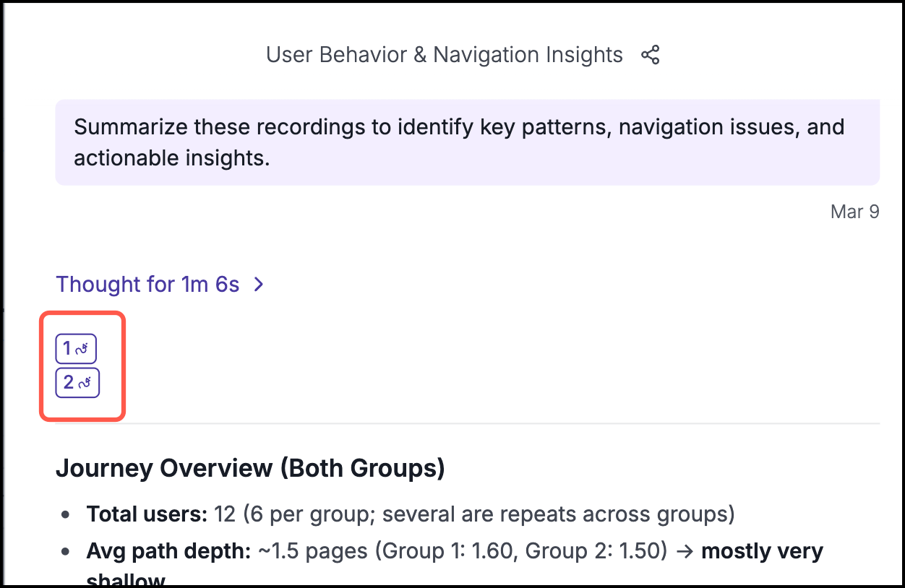Click the bold 'Total users:' label

147,514
